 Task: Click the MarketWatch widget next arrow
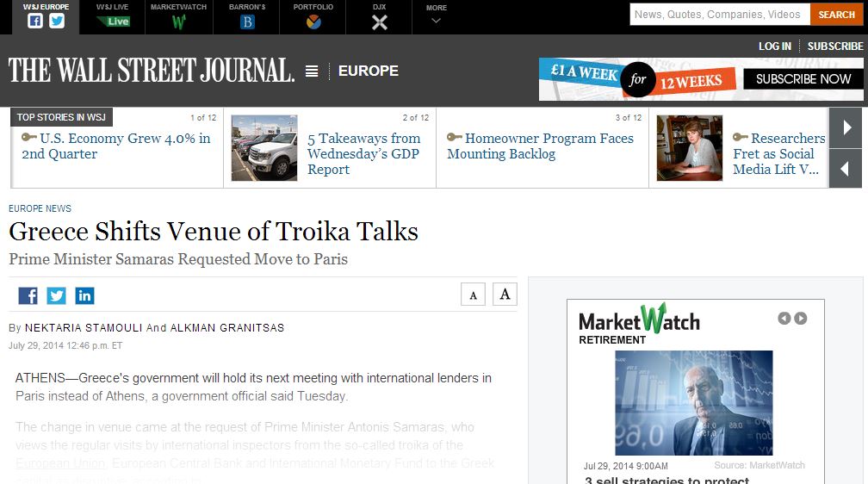pos(801,319)
